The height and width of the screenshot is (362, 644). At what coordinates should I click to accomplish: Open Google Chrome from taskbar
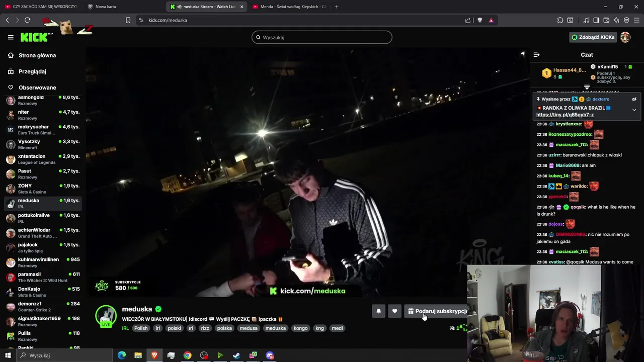click(187, 355)
